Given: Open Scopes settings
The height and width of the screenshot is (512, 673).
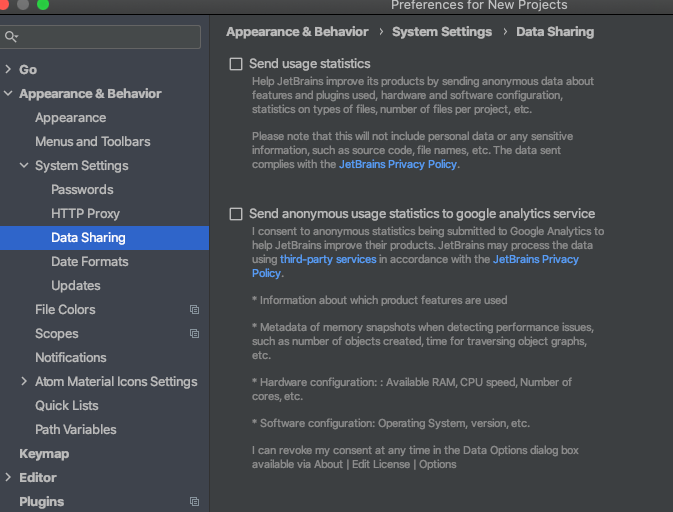Looking at the screenshot, I should [x=57, y=333].
